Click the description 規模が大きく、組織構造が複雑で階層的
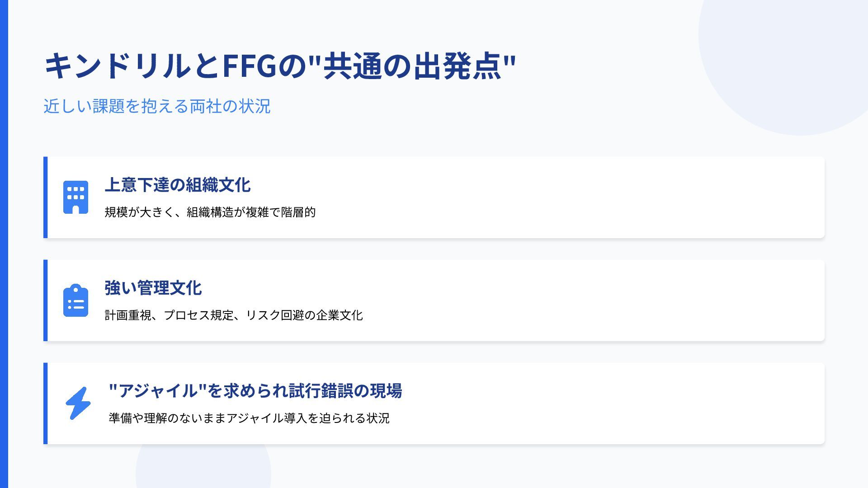The height and width of the screenshot is (488, 868). tap(210, 212)
